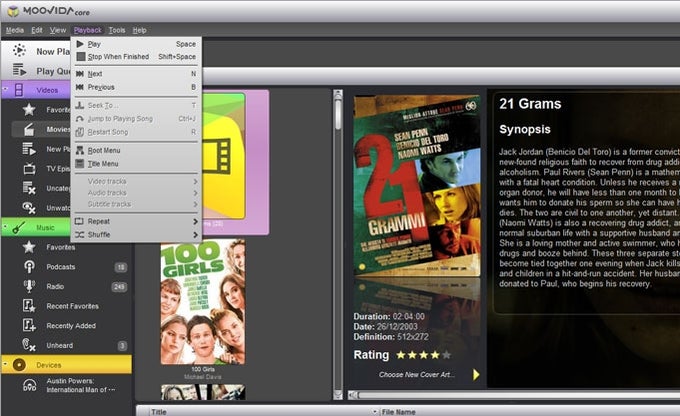Open the Media menu
Viewport: 680px width, 416px height.
(15, 30)
